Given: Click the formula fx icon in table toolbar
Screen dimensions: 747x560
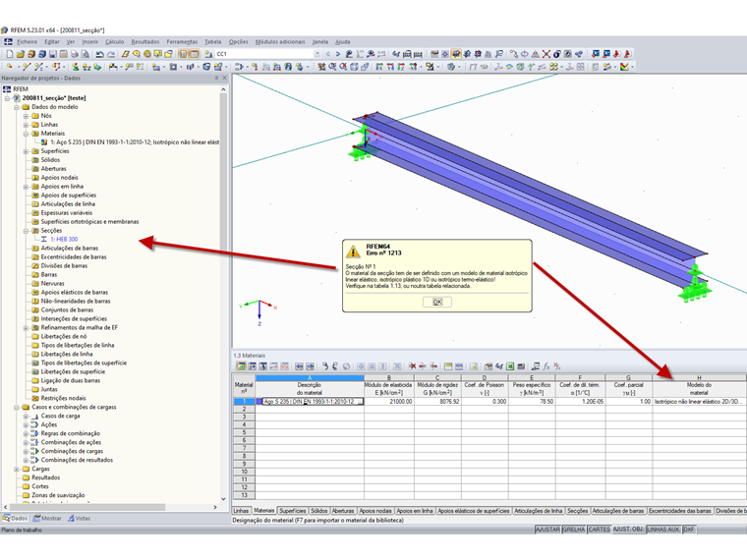Looking at the screenshot, I should point(546,366).
